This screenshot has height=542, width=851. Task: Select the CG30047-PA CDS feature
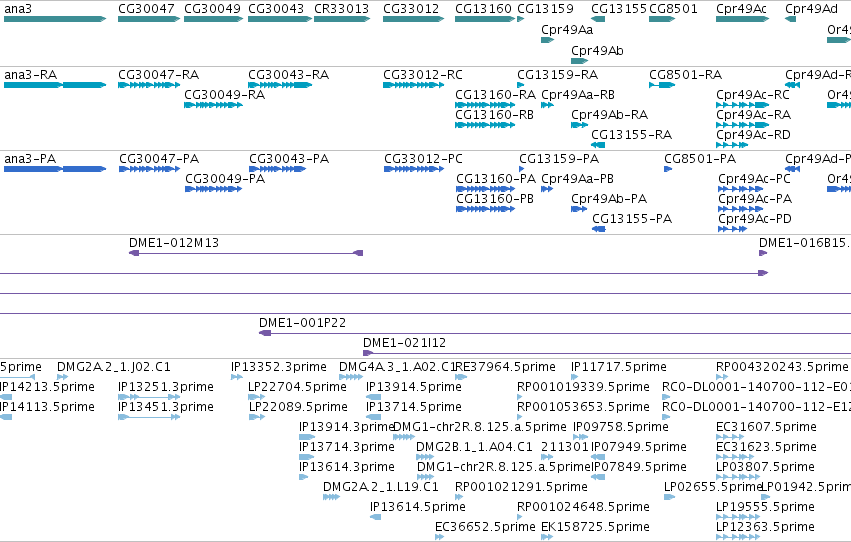[149, 169]
